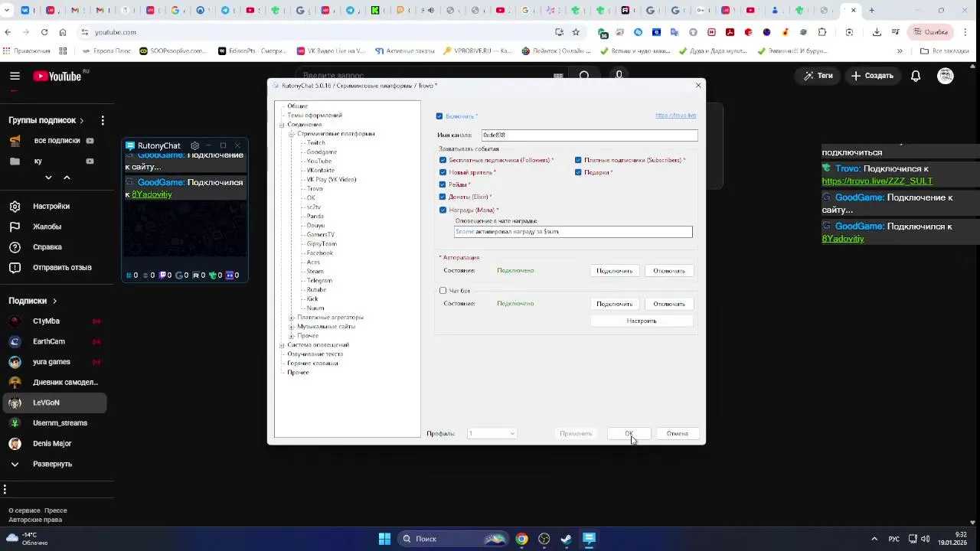
Task: Open the Профиль dropdown
Action: 492,433
